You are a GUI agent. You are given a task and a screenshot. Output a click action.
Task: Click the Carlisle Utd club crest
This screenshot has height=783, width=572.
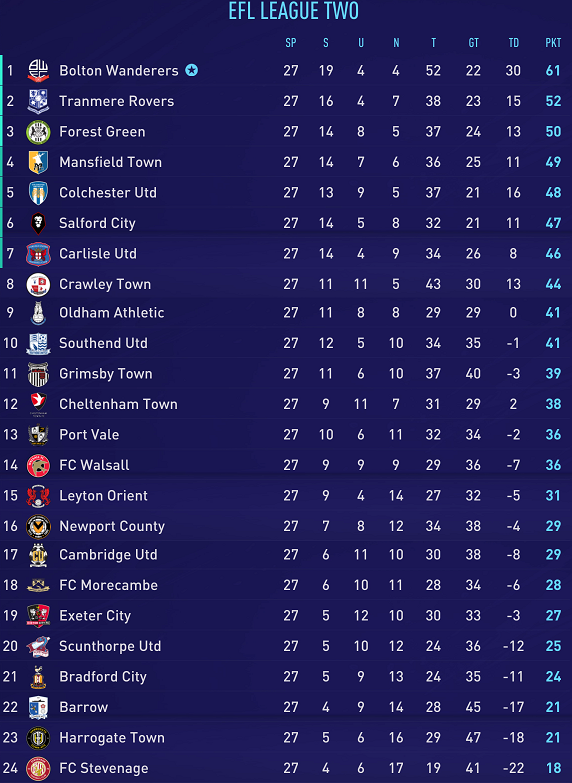(38, 254)
